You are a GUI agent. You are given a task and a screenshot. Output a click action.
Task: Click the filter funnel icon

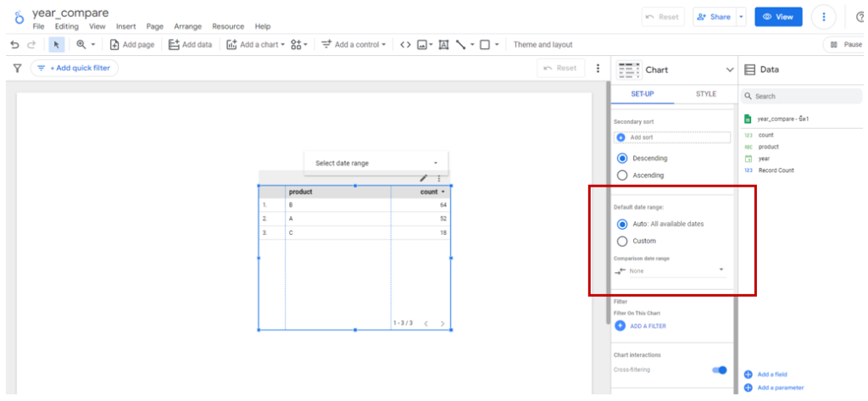[16, 68]
